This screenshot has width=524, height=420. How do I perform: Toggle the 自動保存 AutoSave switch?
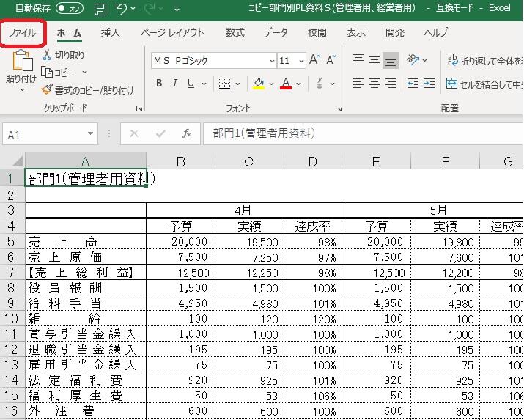[70, 9]
